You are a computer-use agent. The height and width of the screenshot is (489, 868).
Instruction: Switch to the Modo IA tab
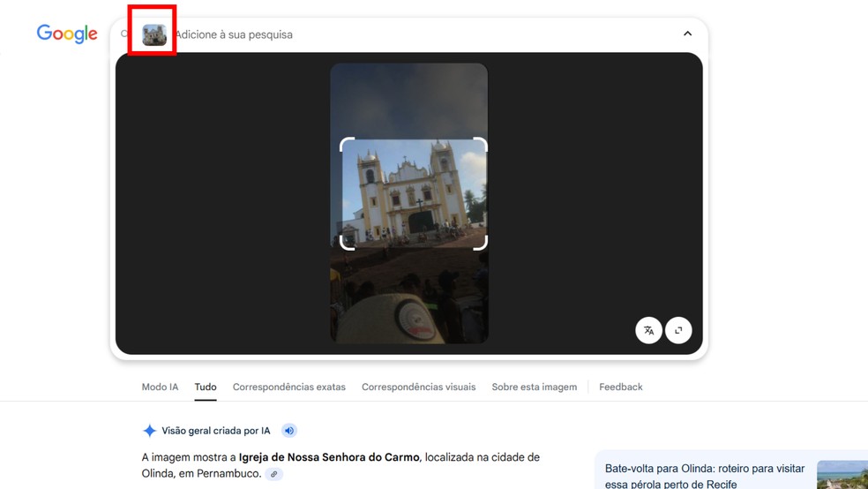pyautogui.click(x=160, y=387)
